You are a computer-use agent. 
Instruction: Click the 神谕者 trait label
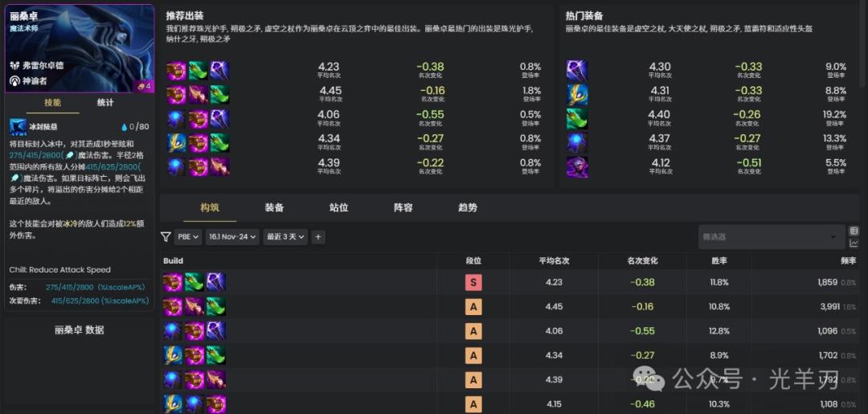coord(35,81)
